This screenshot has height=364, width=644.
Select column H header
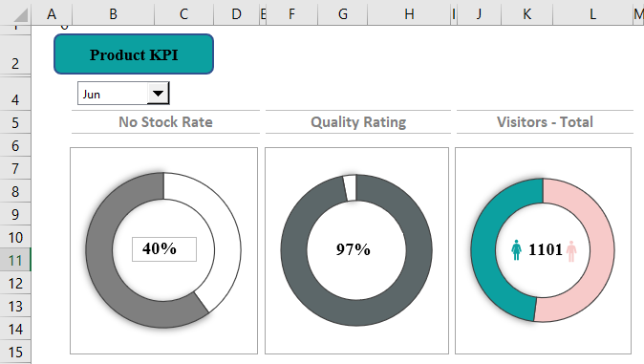409,13
